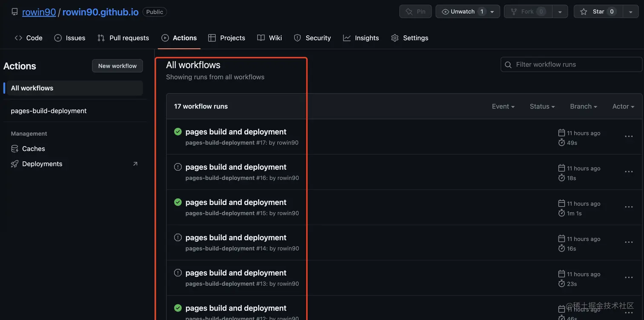Expand the Branch filter dropdown

point(584,107)
